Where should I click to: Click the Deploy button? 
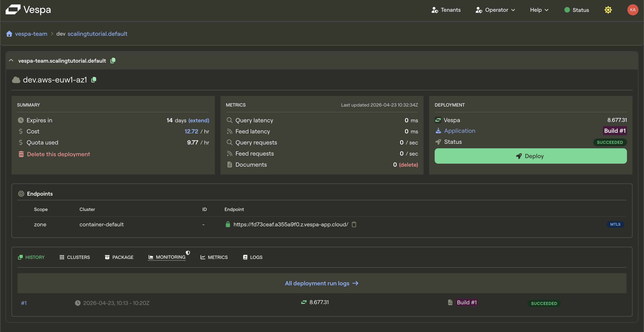click(530, 156)
